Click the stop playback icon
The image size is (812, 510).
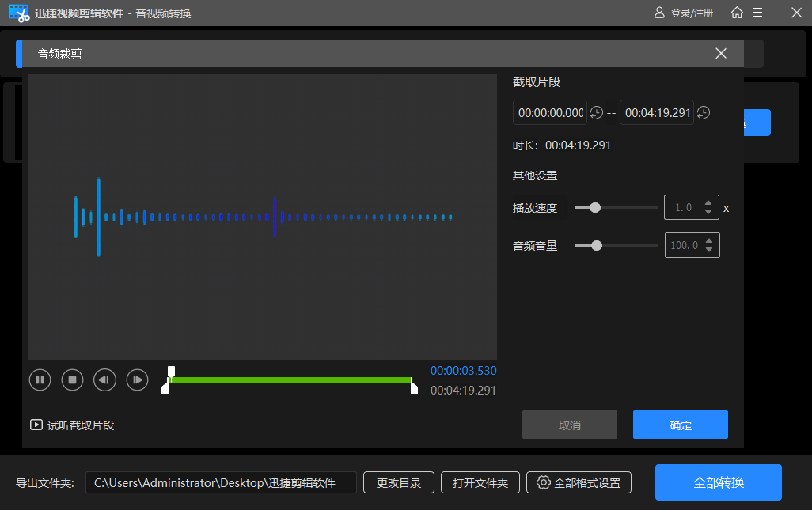pyautogui.click(x=72, y=380)
